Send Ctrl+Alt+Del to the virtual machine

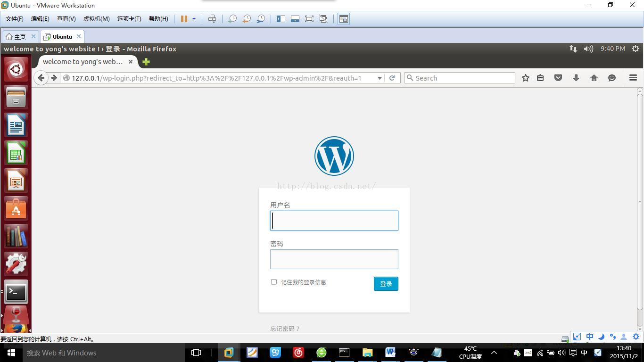point(212,19)
